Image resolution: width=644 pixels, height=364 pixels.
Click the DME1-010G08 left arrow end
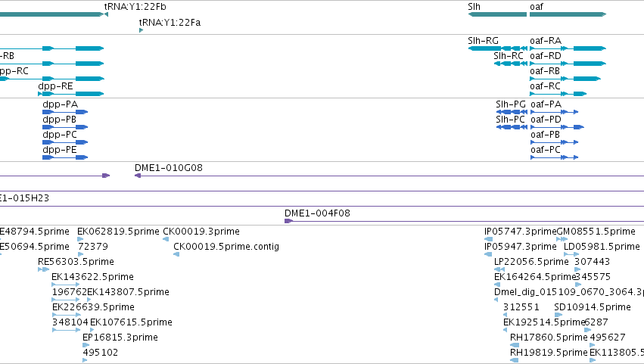pos(138,176)
